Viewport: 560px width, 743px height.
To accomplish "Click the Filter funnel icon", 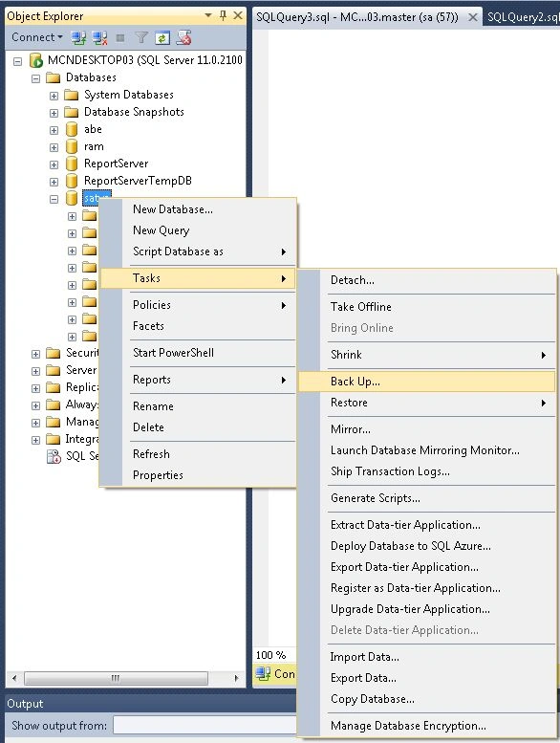I will click(x=141, y=37).
